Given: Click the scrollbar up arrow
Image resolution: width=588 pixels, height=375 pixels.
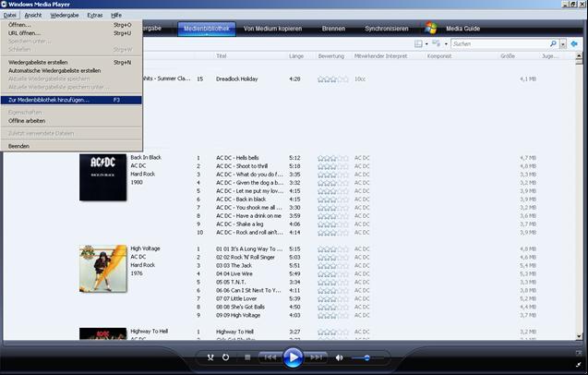Looking at the screenshot, I should pos(579,56).
